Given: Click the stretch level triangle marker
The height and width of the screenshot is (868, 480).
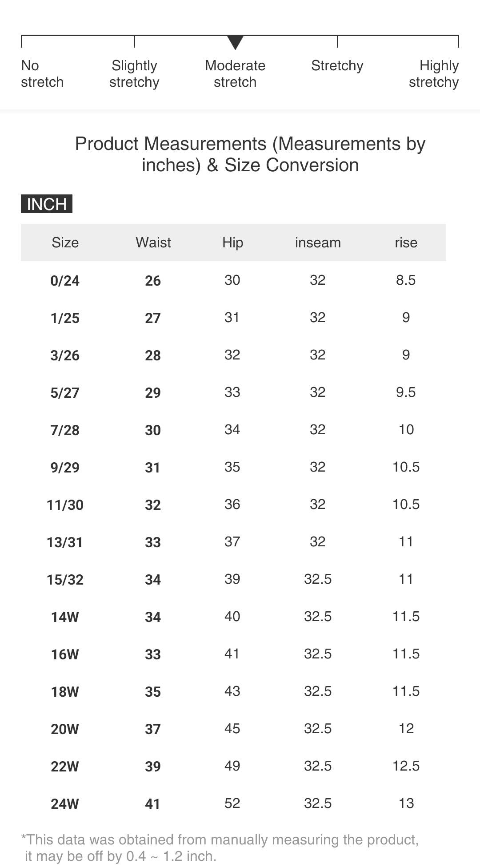Looking at the screenshot, I should (235, 42).
